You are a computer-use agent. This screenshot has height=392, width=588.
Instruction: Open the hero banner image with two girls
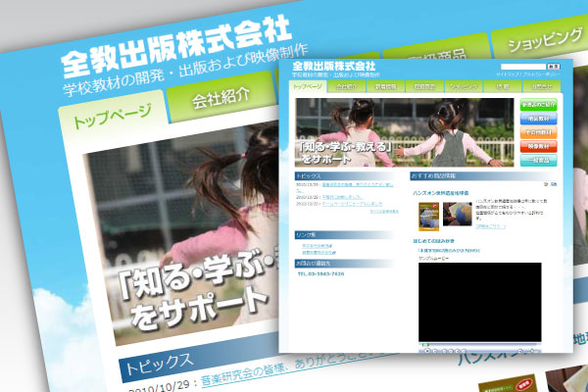[404, 132]
